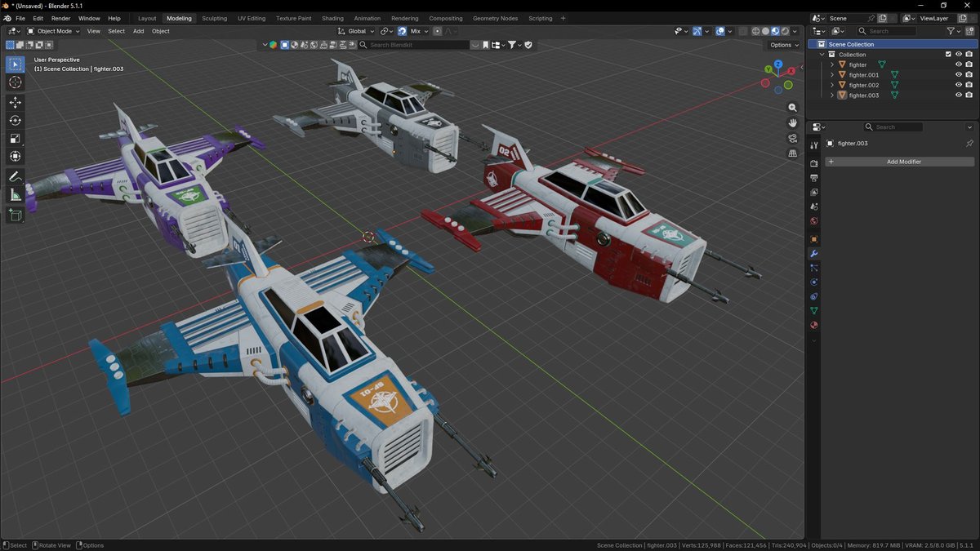Open the shading options dropdown arrow
980x551 pixels.
(795, 31)
